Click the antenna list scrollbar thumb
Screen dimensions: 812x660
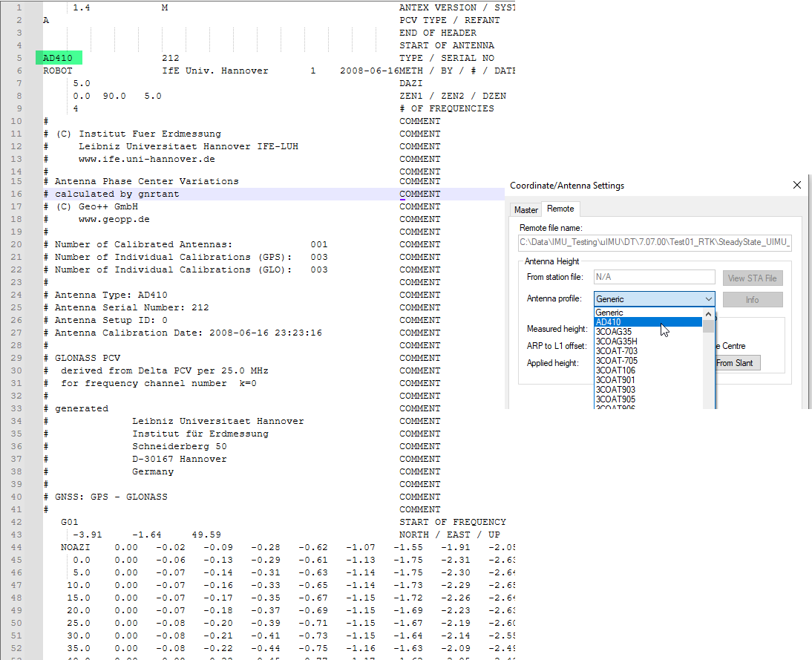coord(708,327)
